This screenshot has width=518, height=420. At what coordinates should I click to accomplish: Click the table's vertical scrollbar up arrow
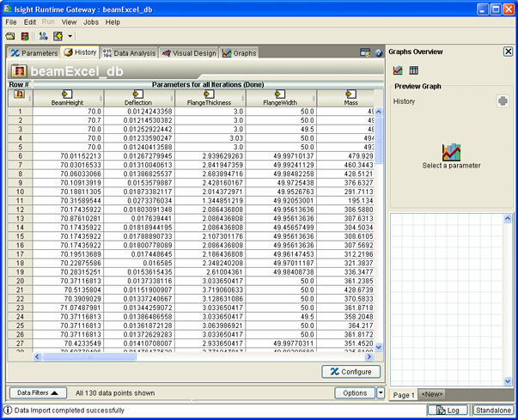pyautogui.click(x=379, y=112)
